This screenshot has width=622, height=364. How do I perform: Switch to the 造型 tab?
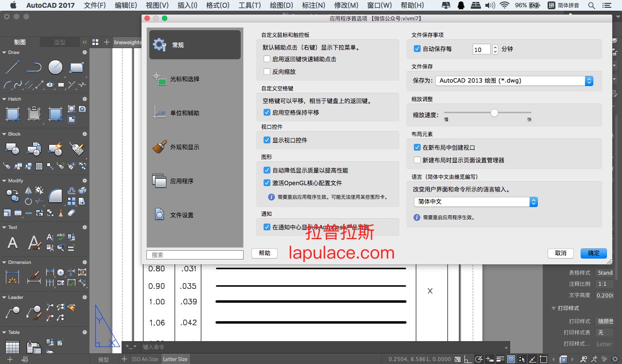(x=60, y=42)
